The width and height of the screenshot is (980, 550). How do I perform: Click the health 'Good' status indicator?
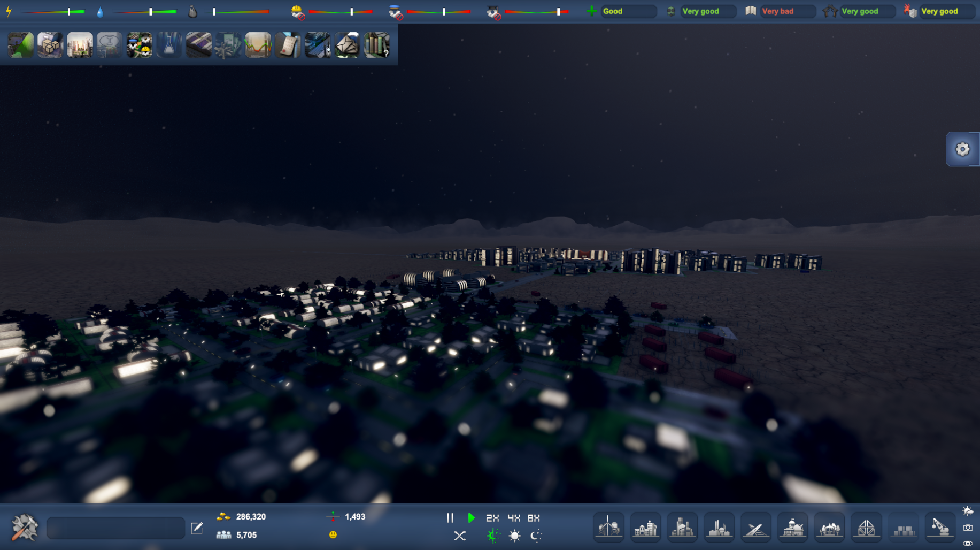(x=628, y=11)
